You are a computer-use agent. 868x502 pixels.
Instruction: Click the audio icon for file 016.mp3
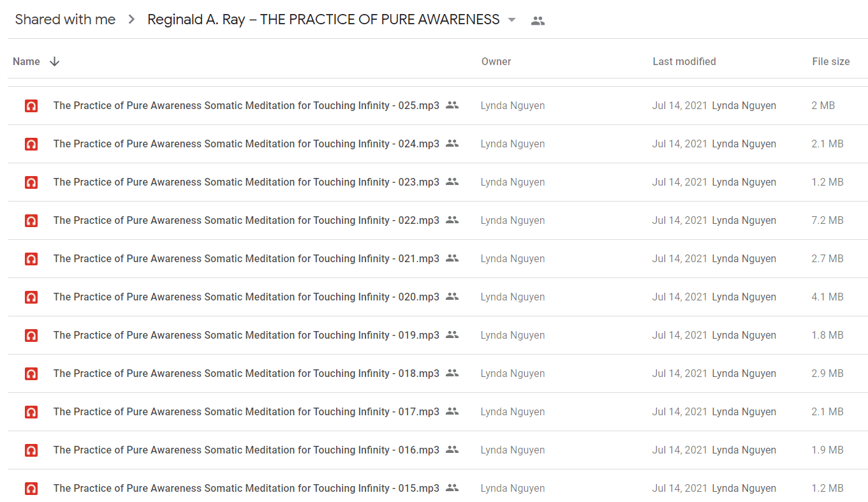(x=31, y=450)
